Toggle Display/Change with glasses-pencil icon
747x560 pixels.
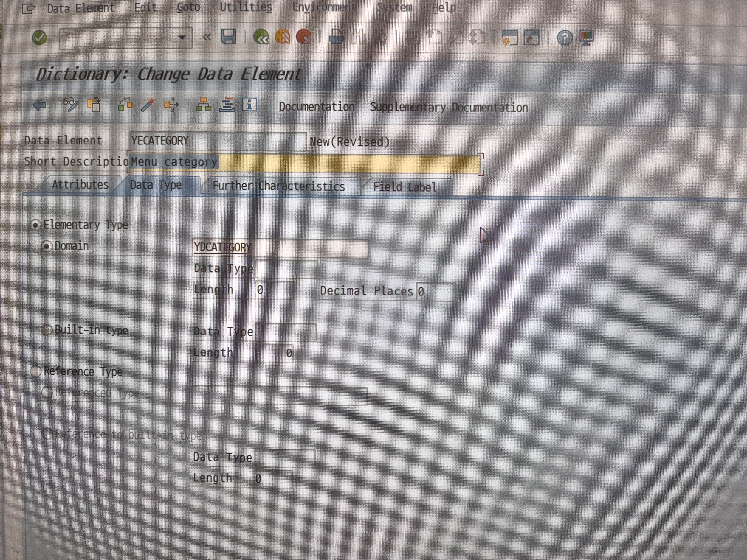click(x=71, y=105)
